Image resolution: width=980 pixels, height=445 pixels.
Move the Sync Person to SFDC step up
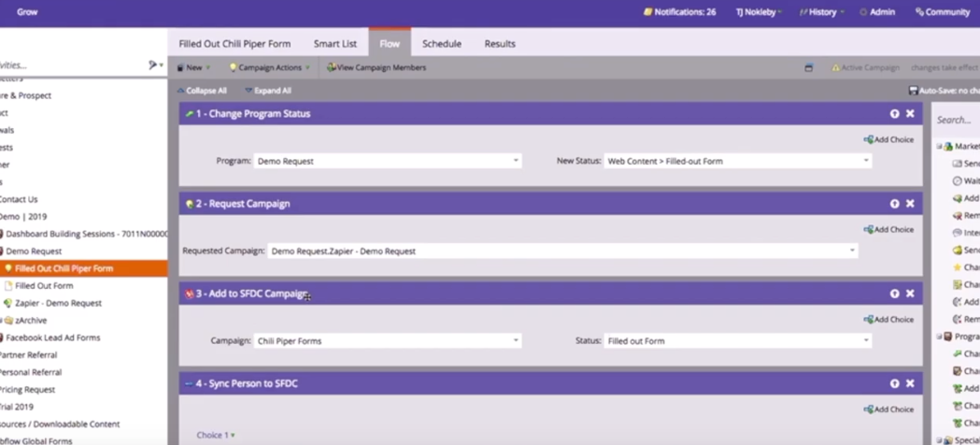point(894,383)
